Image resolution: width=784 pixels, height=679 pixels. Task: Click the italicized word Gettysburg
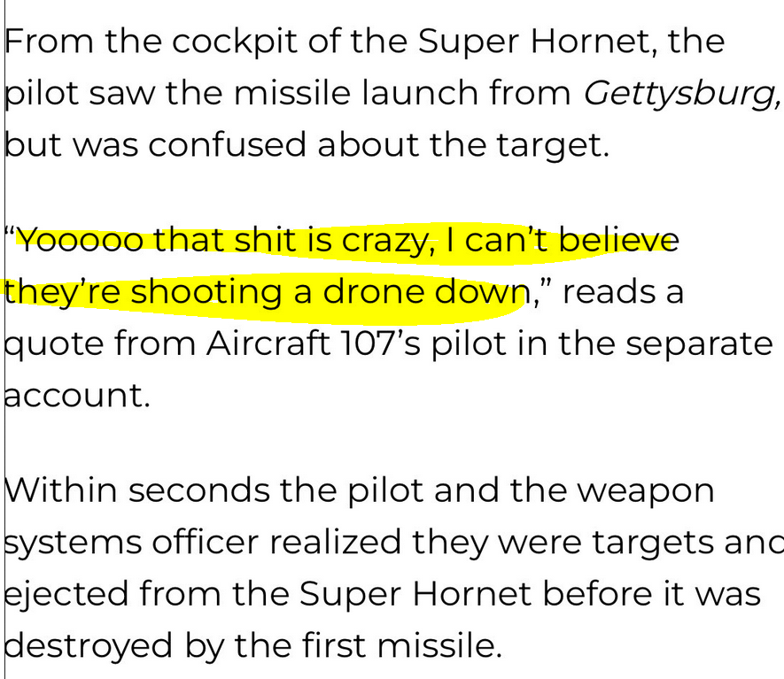pos(680,94)
